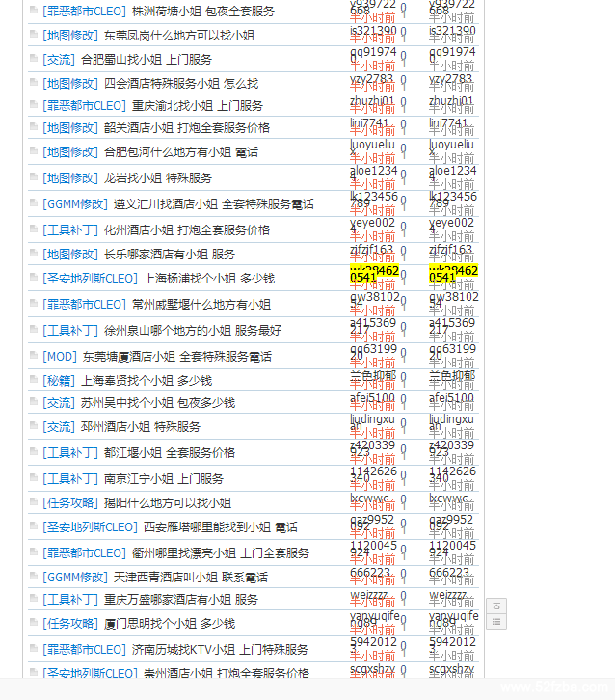Open the [秘籍] category tag
The height and width of the screenshot is (700, 615).
[x=59, y=381]
